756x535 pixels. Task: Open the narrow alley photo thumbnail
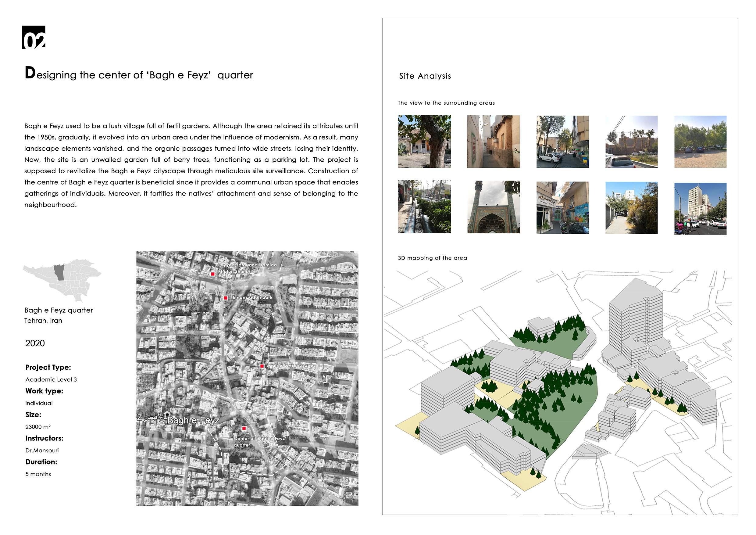click(x=493, y=142)
